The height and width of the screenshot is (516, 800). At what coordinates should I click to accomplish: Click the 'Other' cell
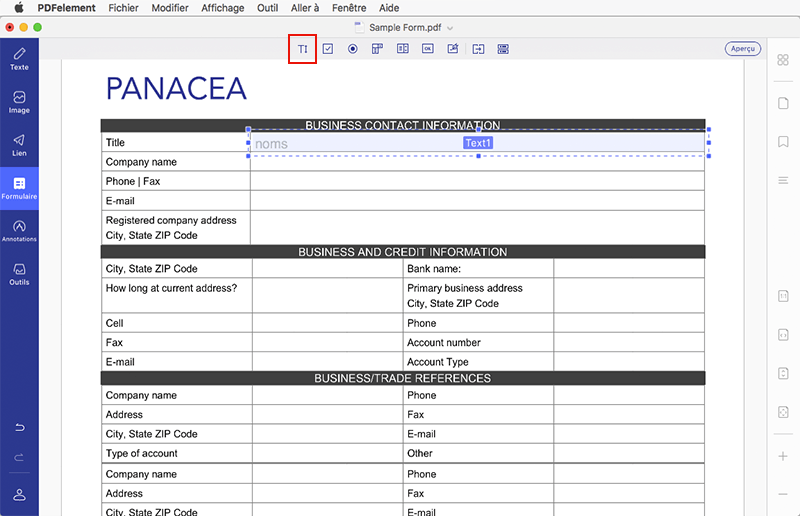click(x=478, y=453)
